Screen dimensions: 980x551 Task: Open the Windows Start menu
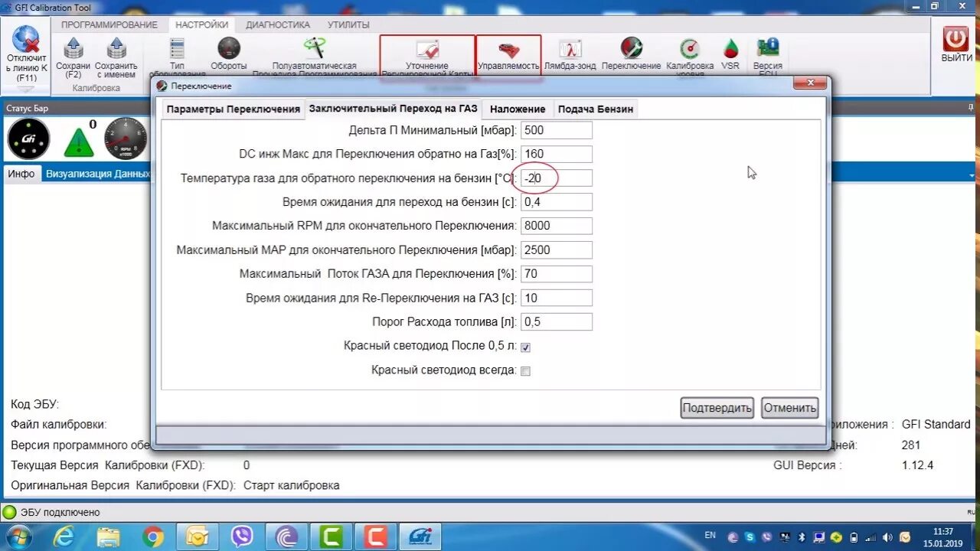[18, 537]
